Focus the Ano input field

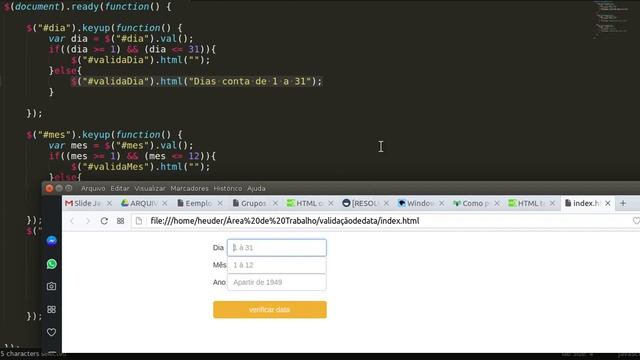pos(277,282)
